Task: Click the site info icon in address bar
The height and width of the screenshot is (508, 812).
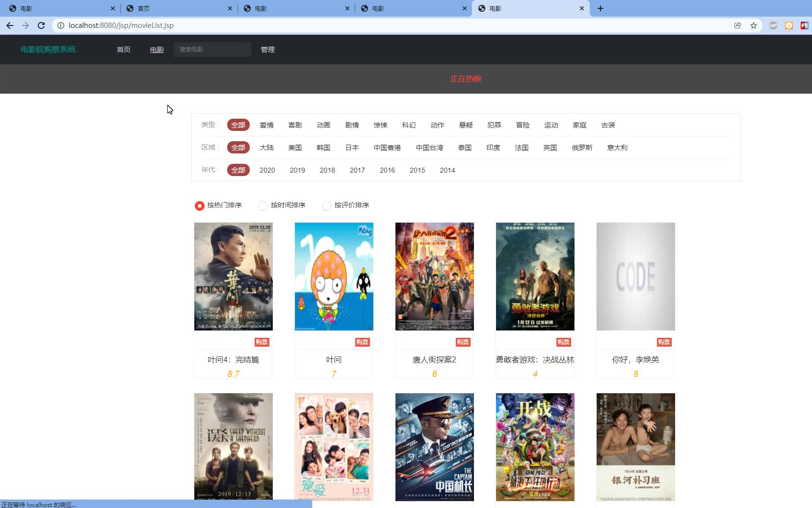Action: [x=60, y=25]
